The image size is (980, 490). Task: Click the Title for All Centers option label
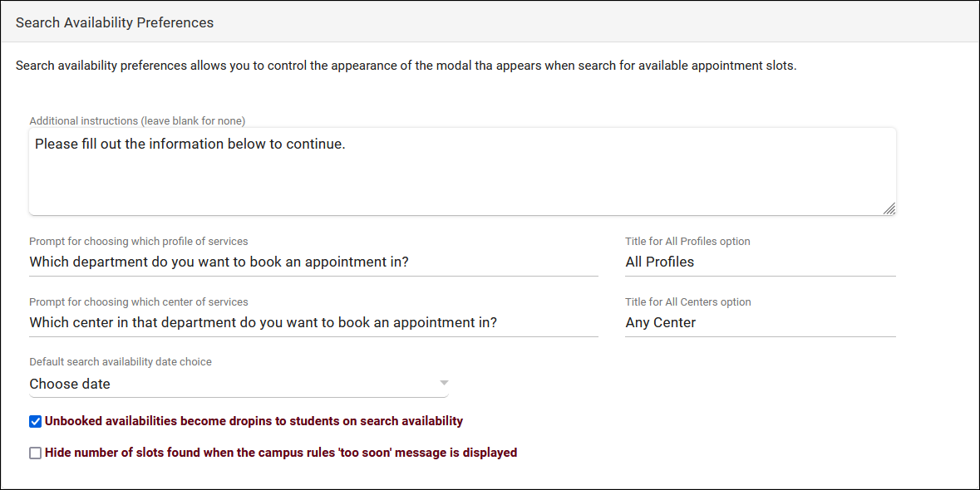687,302
